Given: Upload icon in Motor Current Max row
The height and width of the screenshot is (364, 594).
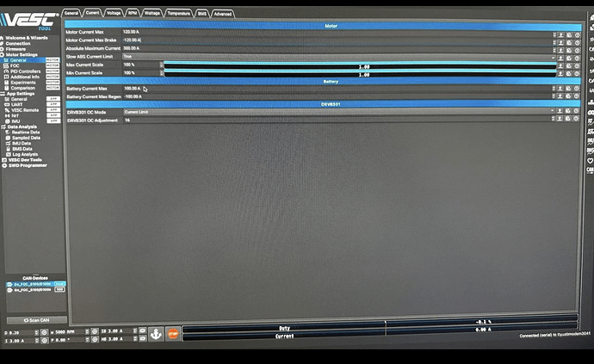Looking at the screenshot, I should [x=561, y=34].
